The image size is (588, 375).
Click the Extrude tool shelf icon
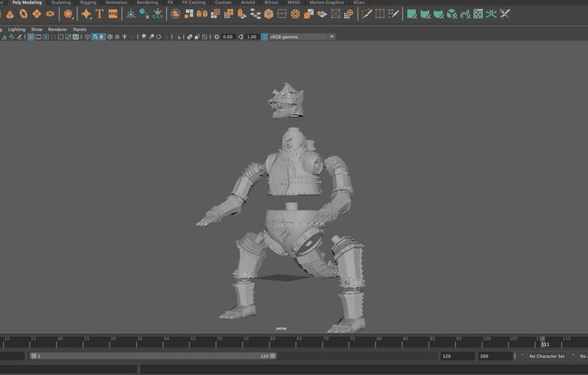tap(269, 14)
